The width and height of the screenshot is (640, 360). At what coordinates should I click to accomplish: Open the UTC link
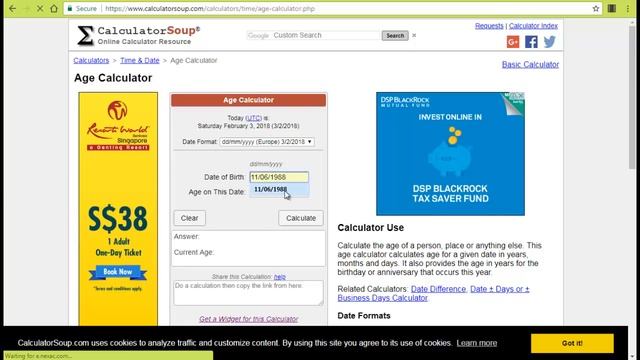click(253, 118)
